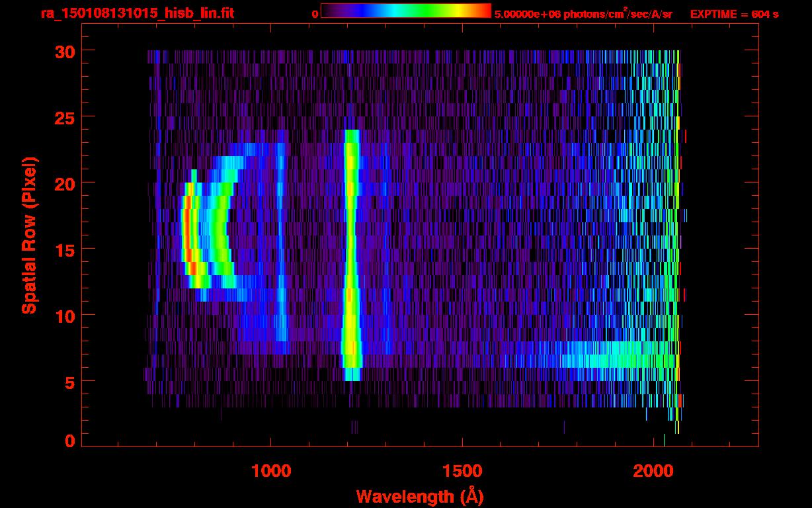
Task: Click the file name ra_150108131015_hisb_lin.fit title
Action: (x=137, y=13)
